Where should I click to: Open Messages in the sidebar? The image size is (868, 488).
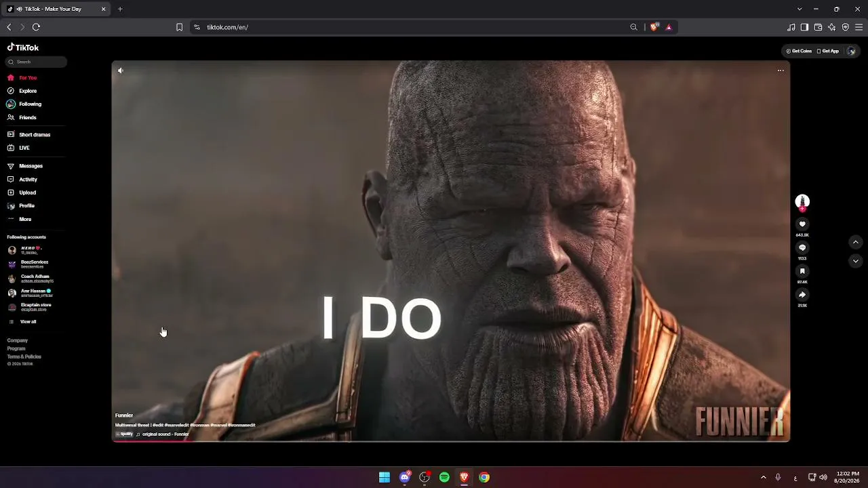pos(25,166)
